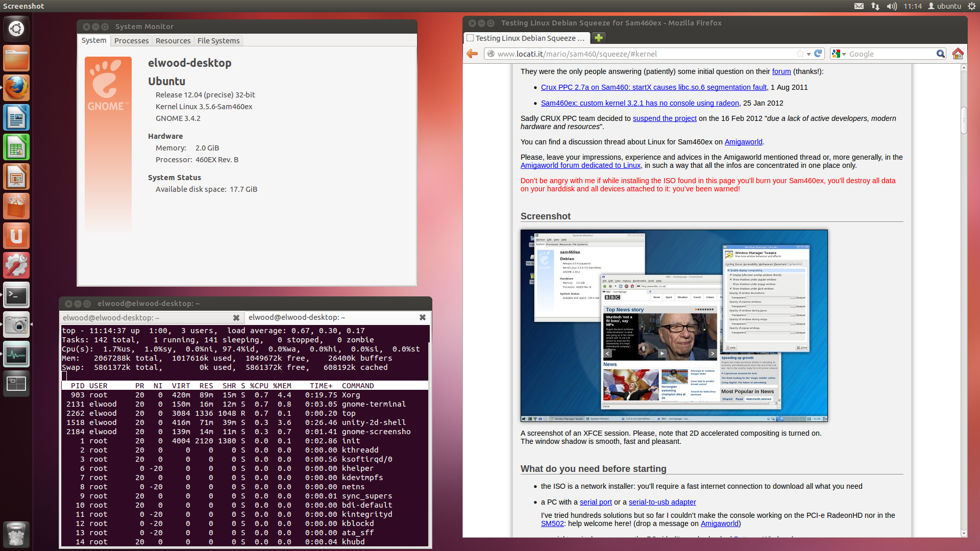Image resolution: width=980 pixels, height=551 pixels.
Task: Open the Trash in the launcher
Action: (x=16, y=534)
